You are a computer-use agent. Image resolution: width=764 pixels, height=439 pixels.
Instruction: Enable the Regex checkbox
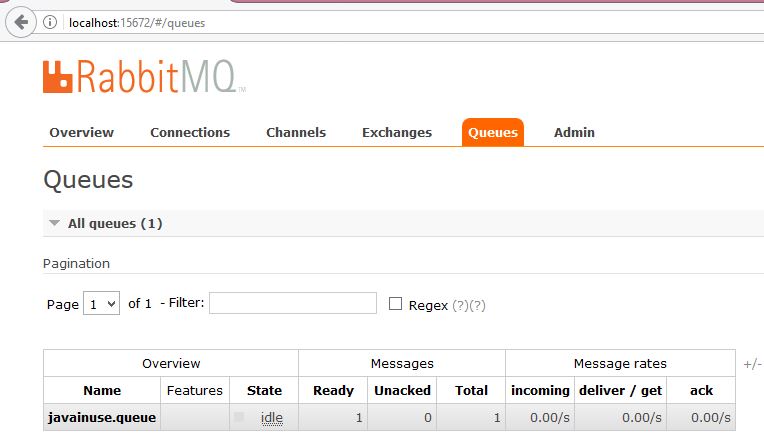pyautogui.click(x=395, y=304)
